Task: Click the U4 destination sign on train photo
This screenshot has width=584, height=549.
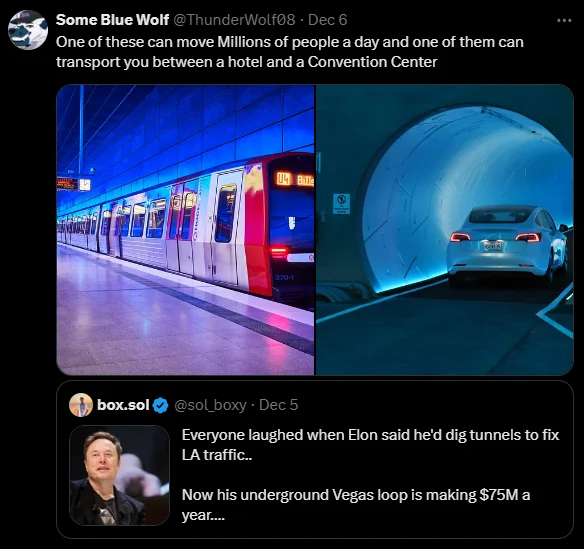Action: coord(294,180)
